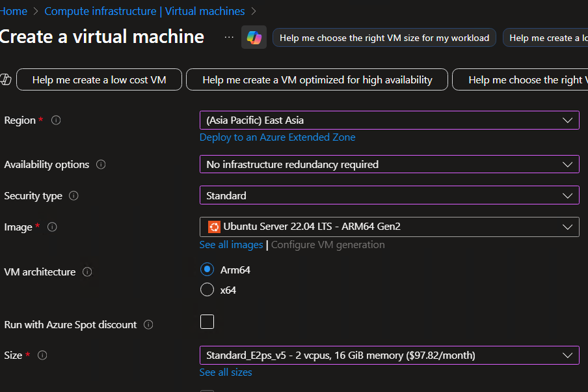Click the ellipsis more options icon
Image resolution: width=588 pixels, height=392 pixels.
point(229,37)
